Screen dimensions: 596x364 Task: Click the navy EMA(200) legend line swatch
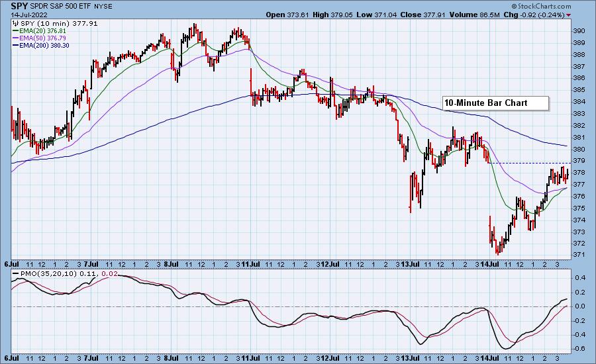(x=16, y=45)
